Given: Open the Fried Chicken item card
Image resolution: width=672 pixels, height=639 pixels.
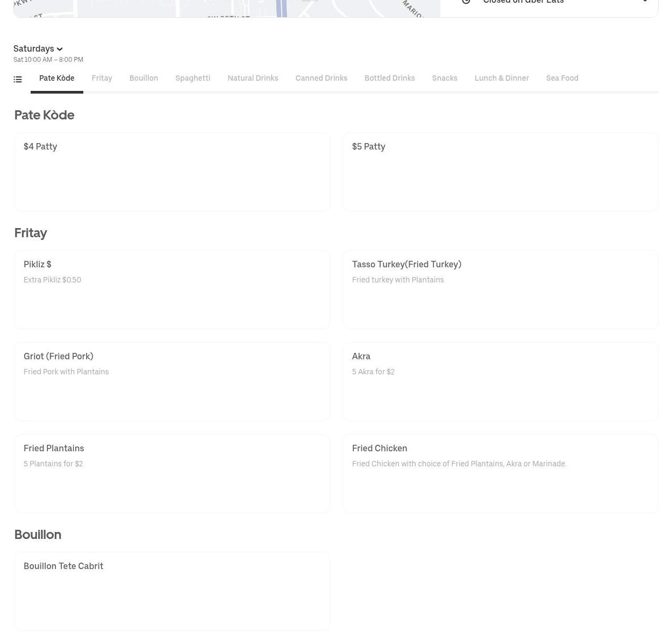Looking at the screenshot, I should 501,474.
